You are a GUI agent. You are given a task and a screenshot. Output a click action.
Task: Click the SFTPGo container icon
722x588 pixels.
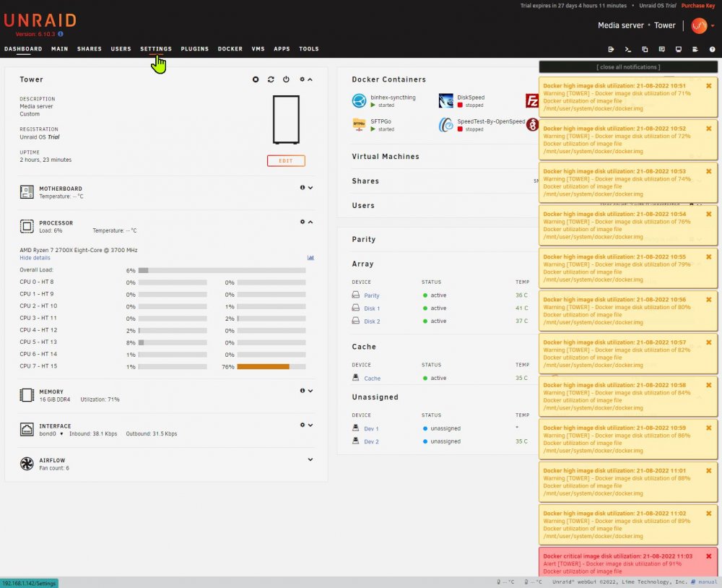[359, 124]
